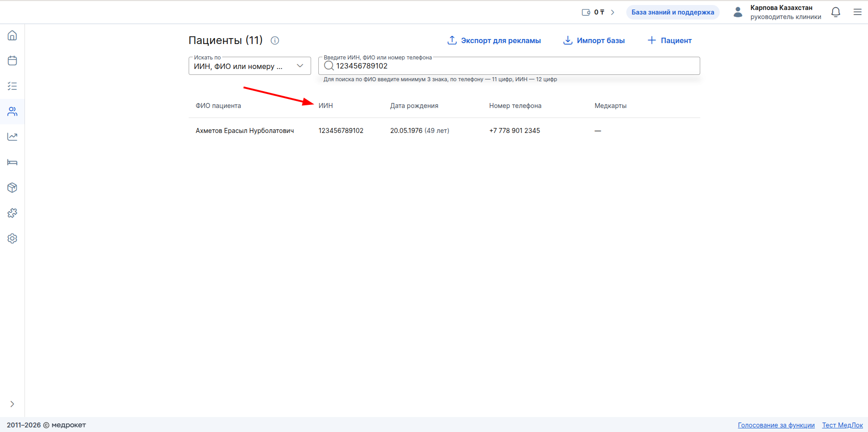Click 'Экспорт для рекламы' button
This screenshot has width=868, height=432.
click(x=494, y=40)
